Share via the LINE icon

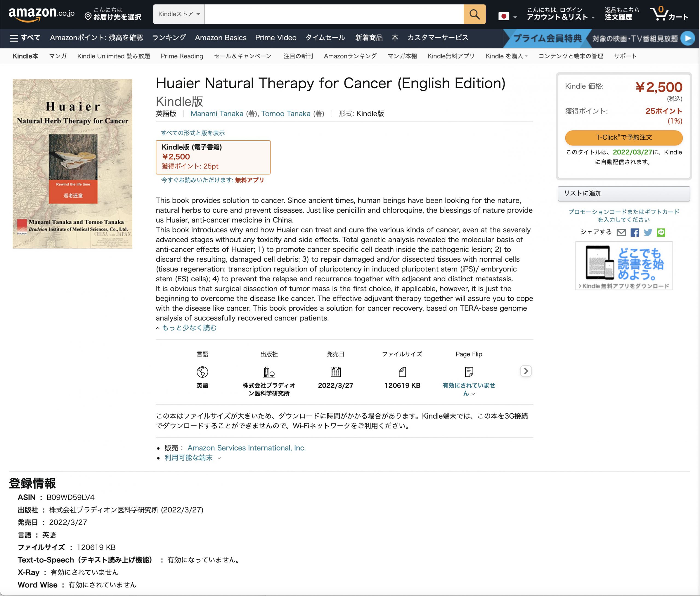[x=661, y=232]
